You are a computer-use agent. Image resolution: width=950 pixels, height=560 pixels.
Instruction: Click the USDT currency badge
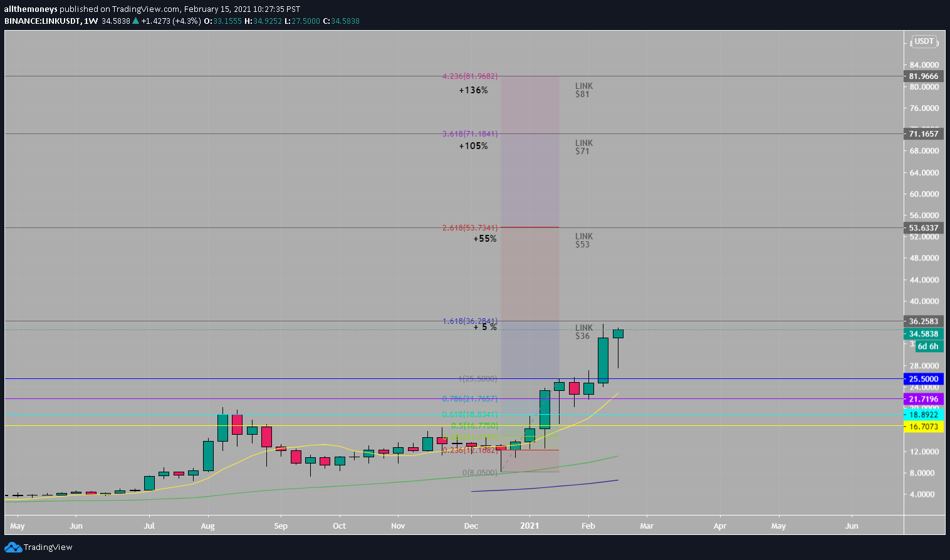tap(924, 41)
